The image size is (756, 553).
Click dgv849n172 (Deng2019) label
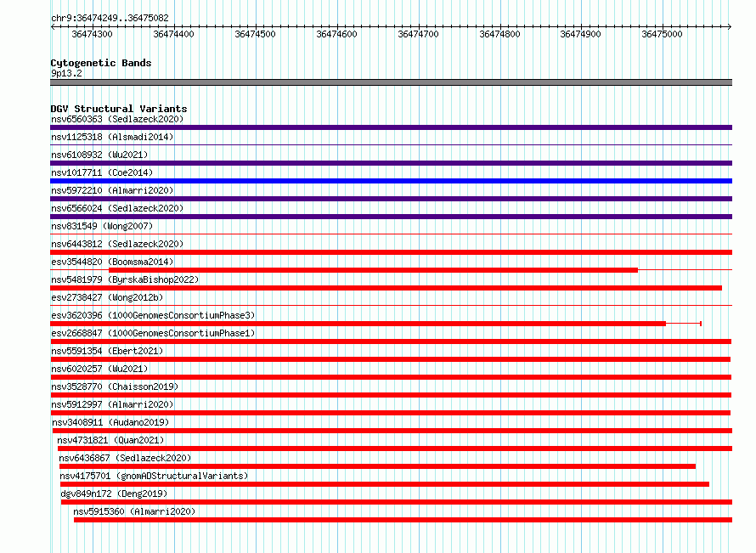point(114,494)
